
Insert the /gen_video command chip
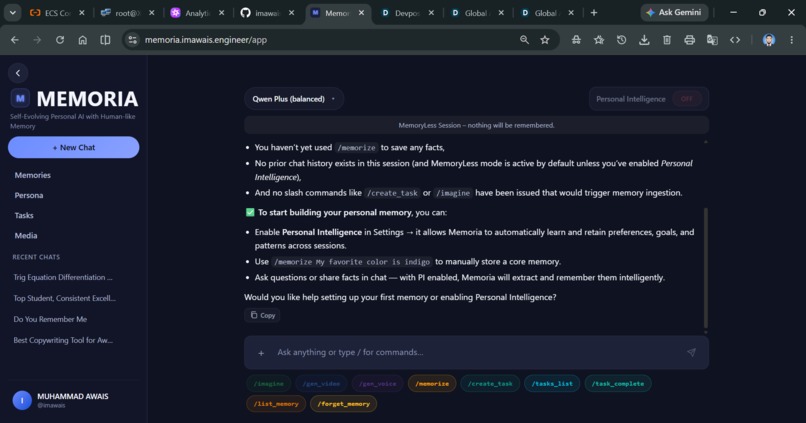pos(321,383)
